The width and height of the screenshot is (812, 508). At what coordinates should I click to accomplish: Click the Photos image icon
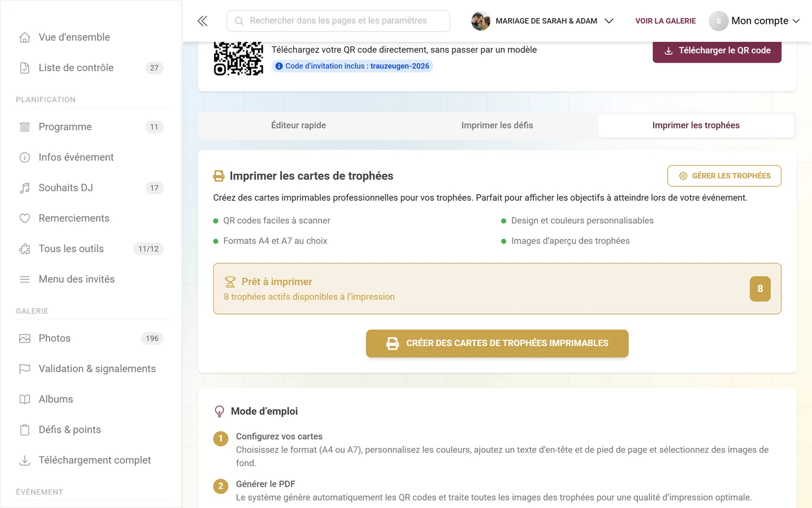25,339
